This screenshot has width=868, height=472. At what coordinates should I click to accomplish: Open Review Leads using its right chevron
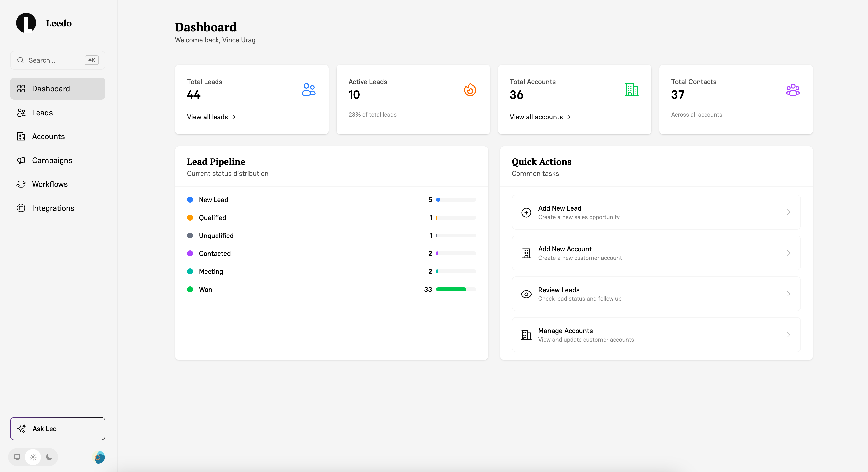(788, 294)
